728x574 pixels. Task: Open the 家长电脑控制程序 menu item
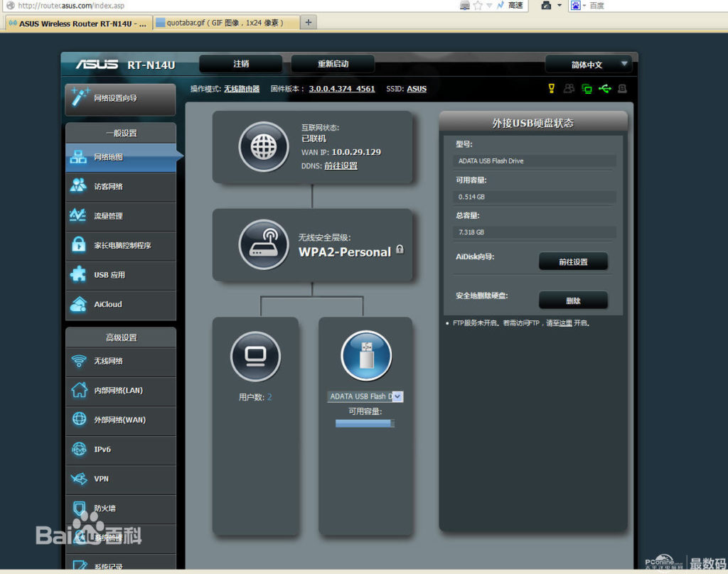[121, 246]
